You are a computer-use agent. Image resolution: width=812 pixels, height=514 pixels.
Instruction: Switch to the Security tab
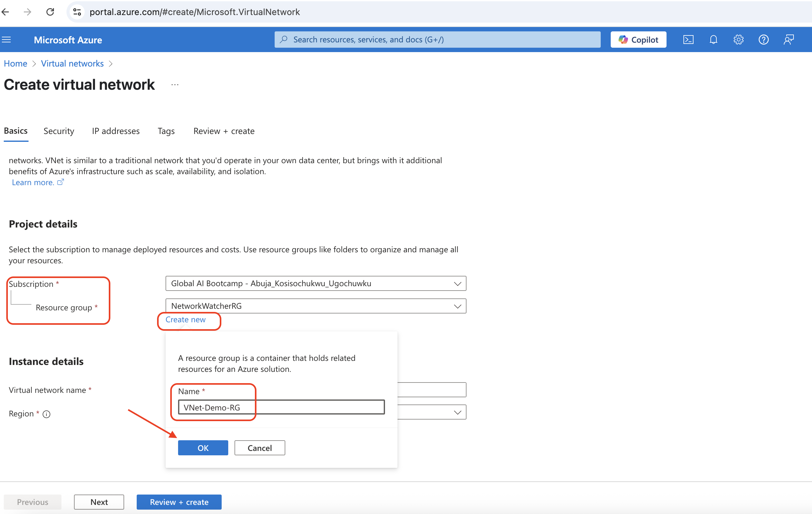pos(59,131)
